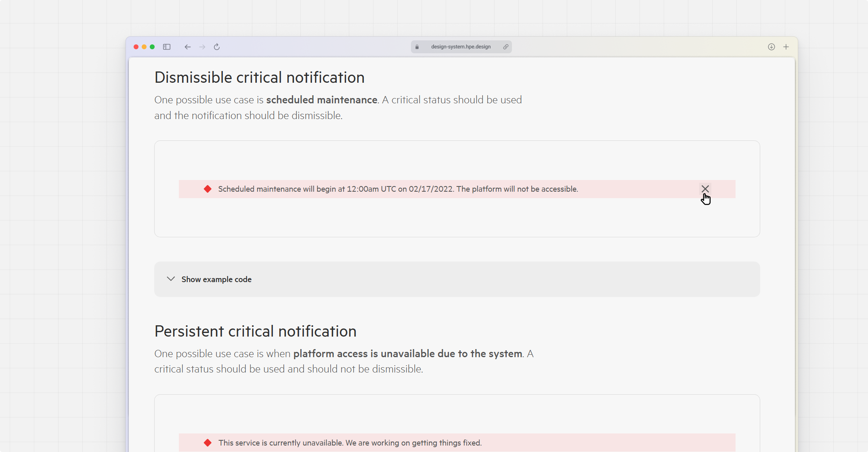Click the address bar showing design-system.hpe.design

461,47
